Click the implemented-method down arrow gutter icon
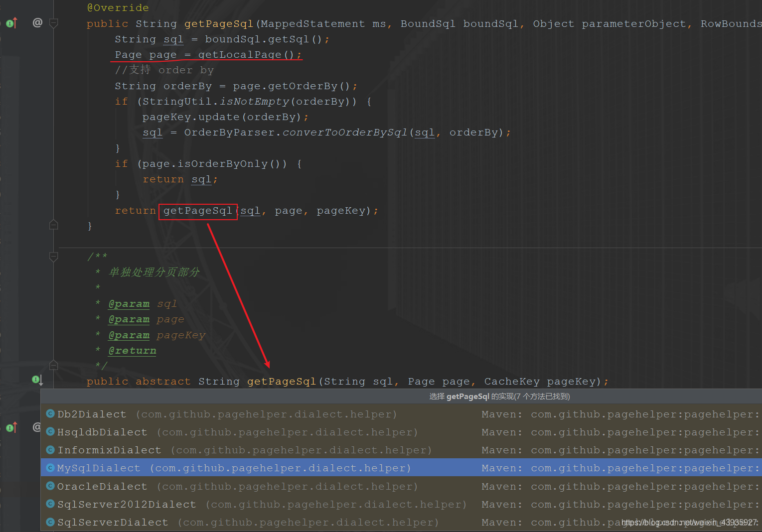Viewport: 762px width, 532px height. pos(37,380)
